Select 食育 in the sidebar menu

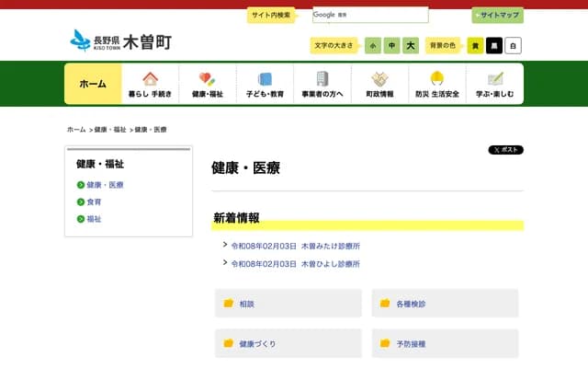95,201
